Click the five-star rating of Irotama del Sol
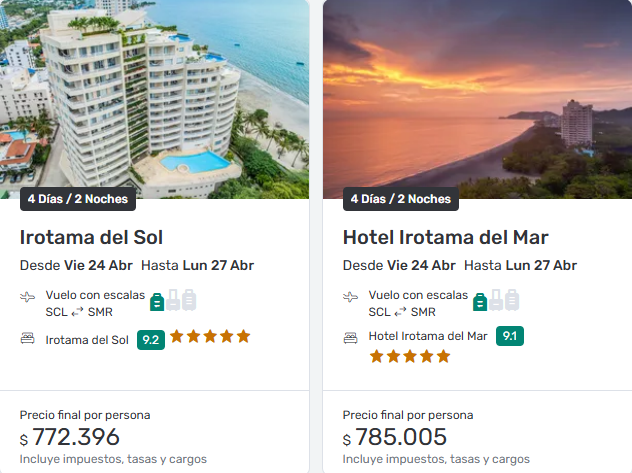 [210, 337]
